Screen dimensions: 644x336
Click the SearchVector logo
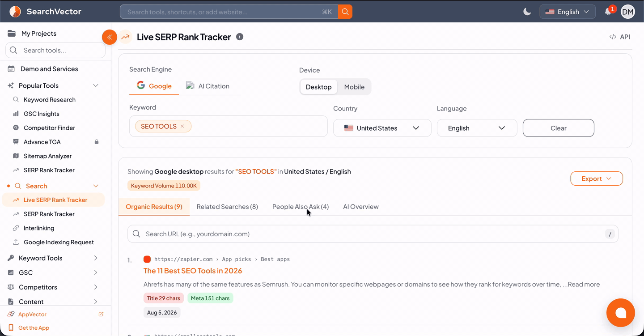coord(45,11)
